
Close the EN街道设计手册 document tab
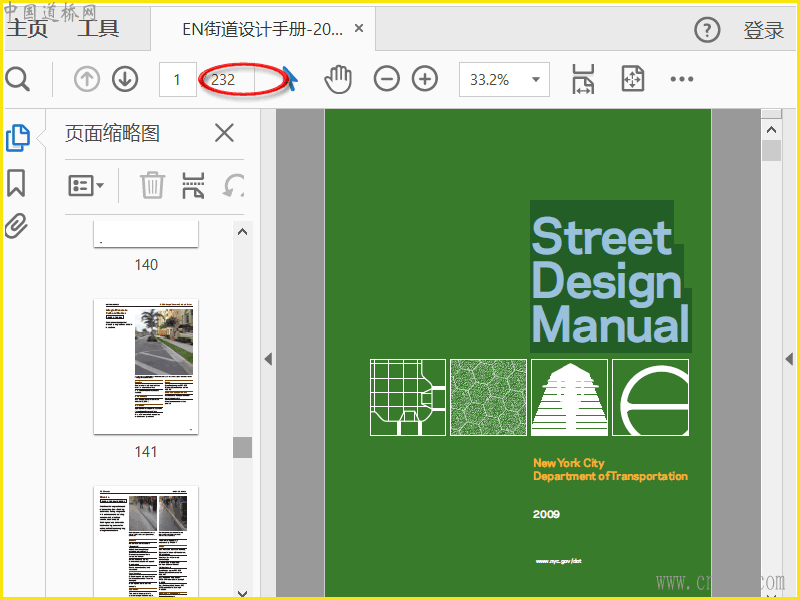(x=359, y=30)
